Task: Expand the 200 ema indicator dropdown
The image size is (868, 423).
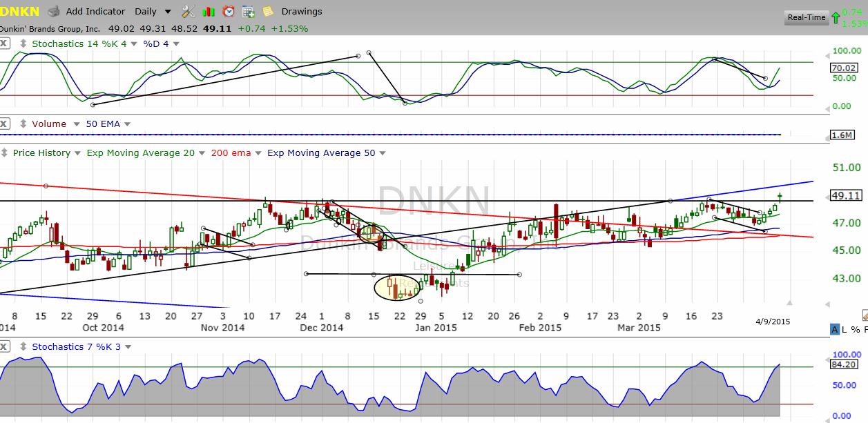Action: pyautogui.click(x=258, y=153)
